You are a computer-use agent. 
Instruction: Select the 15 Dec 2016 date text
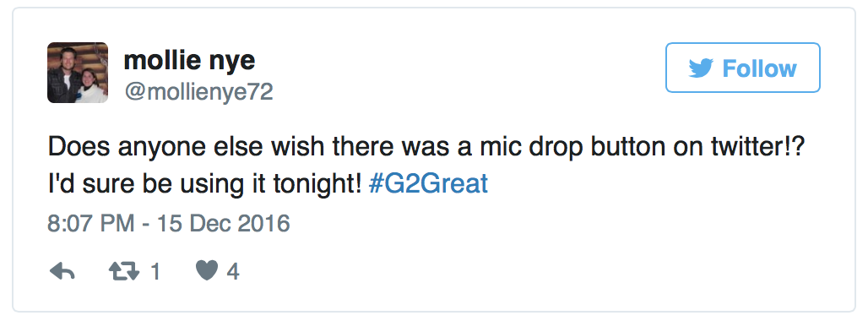tap(224, 224)
